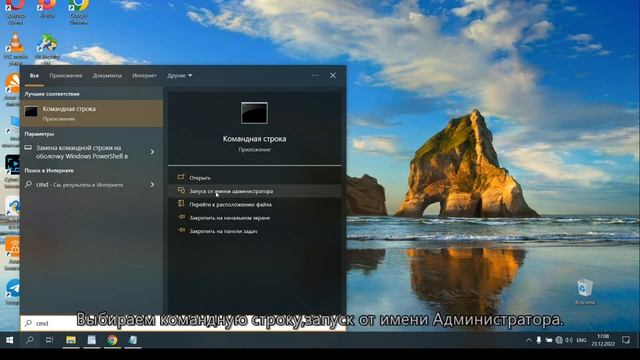Click the file location icon beside Перейти
640x360 pixels.
[181, 204]
